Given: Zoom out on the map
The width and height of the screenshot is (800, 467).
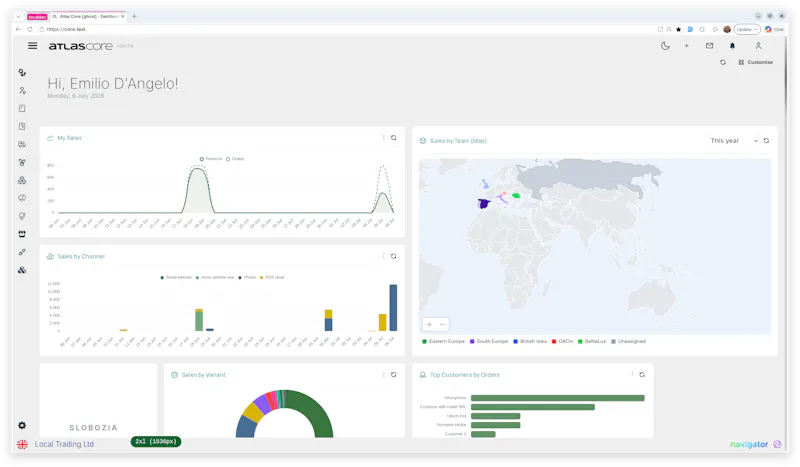Looking at the screenshot, I should [442, 325].
